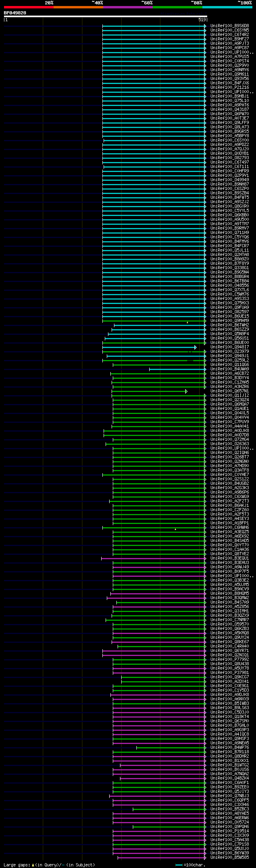The height and width of the screenshot is (868, 256).
Task: Choose the UniRef100_Q1IJI2 label
Action: coord(230,395)
